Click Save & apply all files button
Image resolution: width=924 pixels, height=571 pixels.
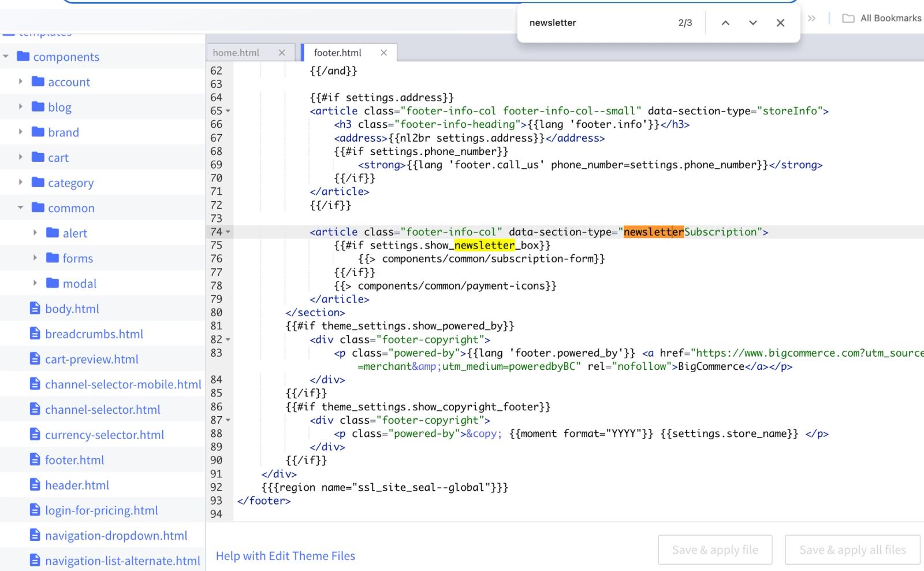852,550
